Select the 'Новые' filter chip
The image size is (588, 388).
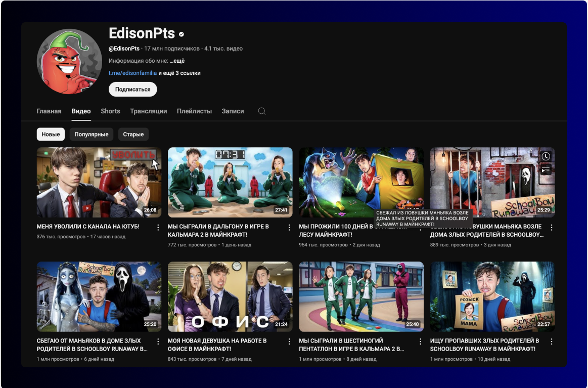point(51,134)
